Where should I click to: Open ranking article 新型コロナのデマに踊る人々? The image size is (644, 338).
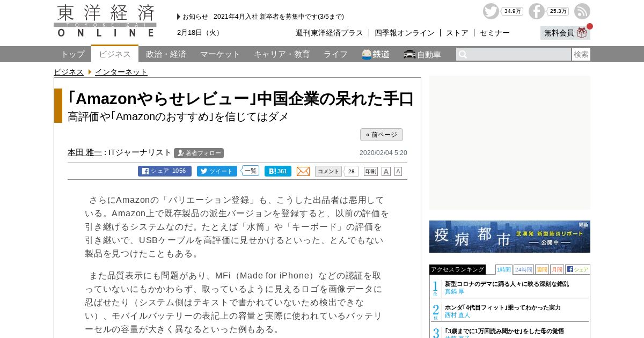pos(507,284)
